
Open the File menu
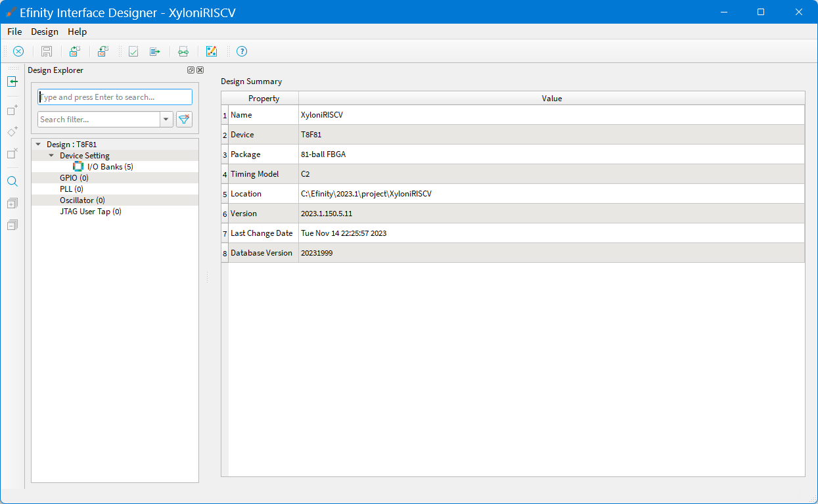click(x=14, y=32)
